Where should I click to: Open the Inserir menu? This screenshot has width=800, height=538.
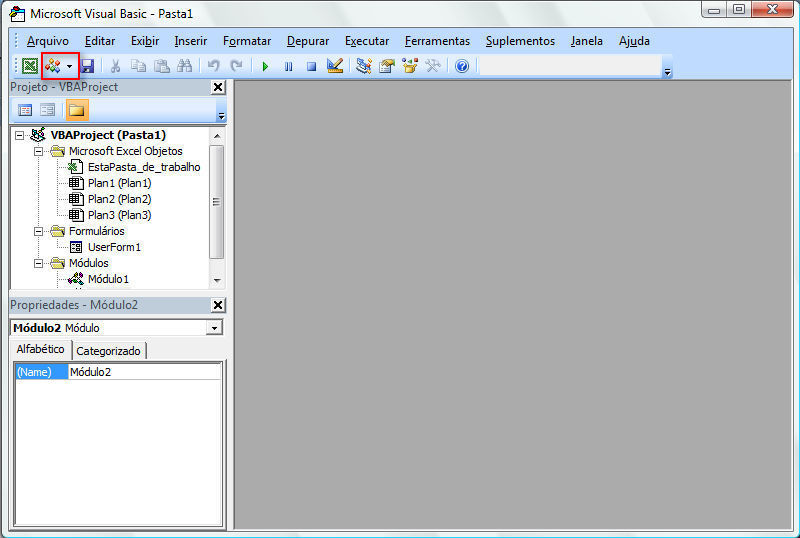(x=190, y=41)
